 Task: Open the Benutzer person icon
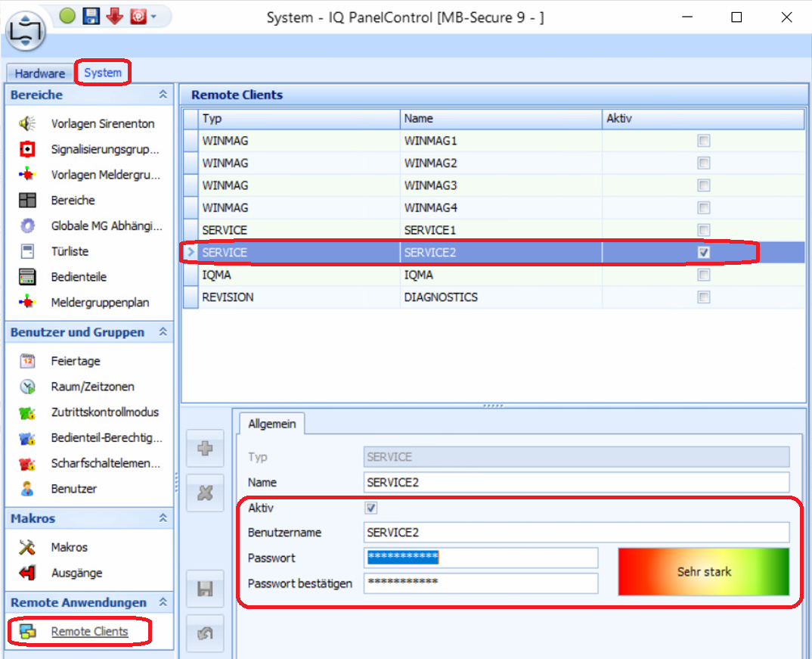point(27,489)
